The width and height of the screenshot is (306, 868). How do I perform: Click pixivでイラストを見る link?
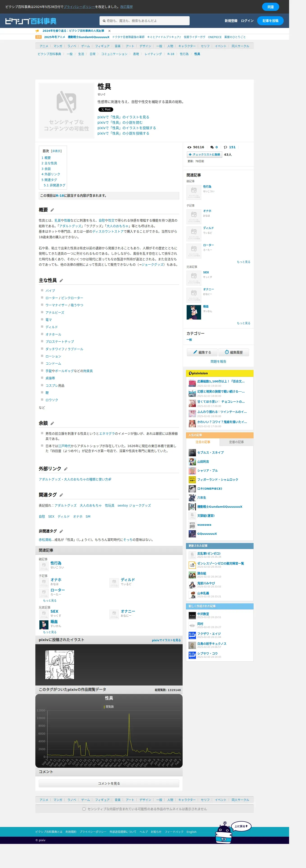pos(166,640)
